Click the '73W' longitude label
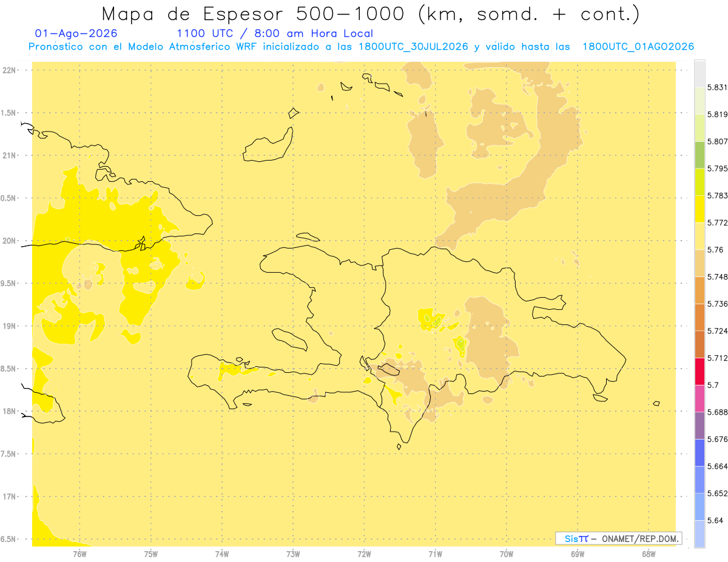728x562 pixels. click(x=293, y=554)
